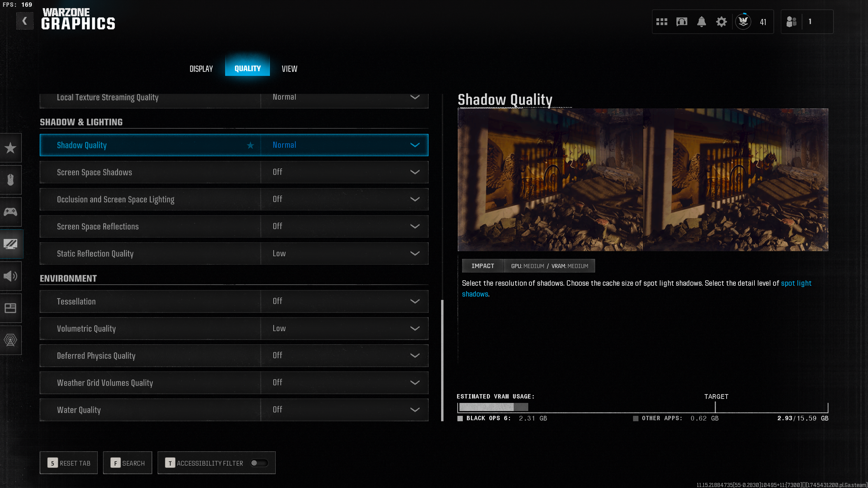The width and height of the screenshot is (868, 488).
Task: Open the grid menu icon in header
Action: pyautogui.click(x=662, y=22)
